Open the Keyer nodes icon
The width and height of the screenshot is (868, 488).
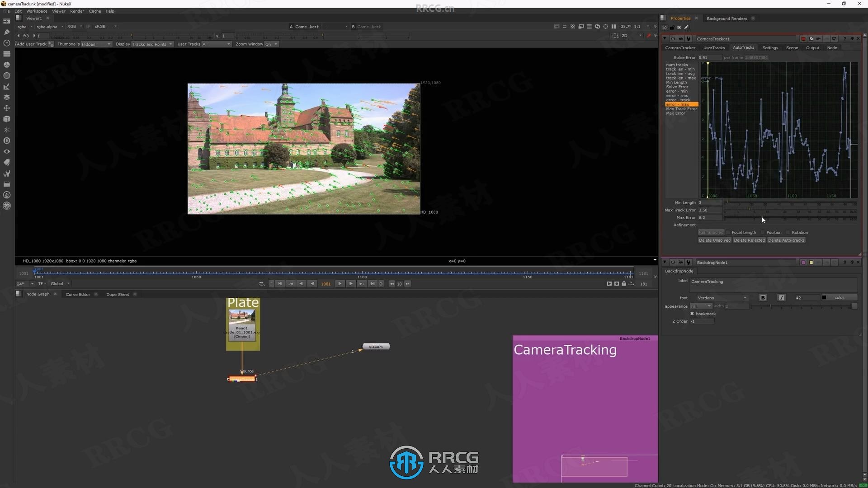(x=7, y=86)
